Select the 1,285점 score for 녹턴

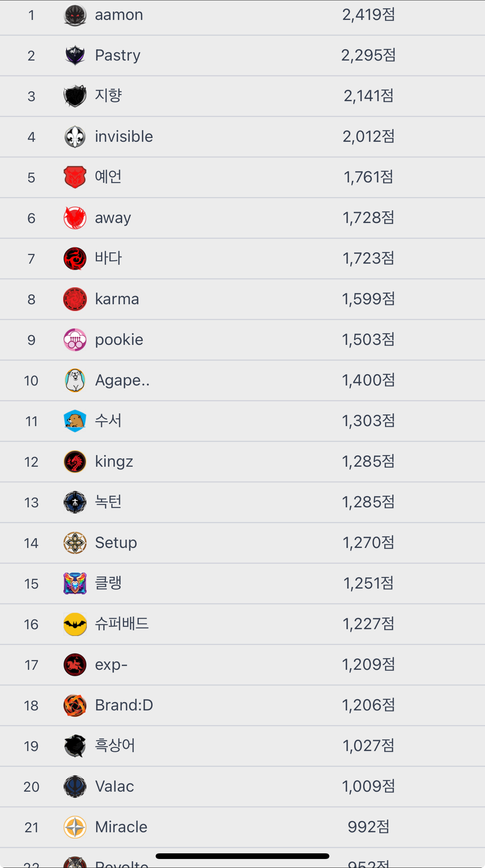tap(368, 502)
